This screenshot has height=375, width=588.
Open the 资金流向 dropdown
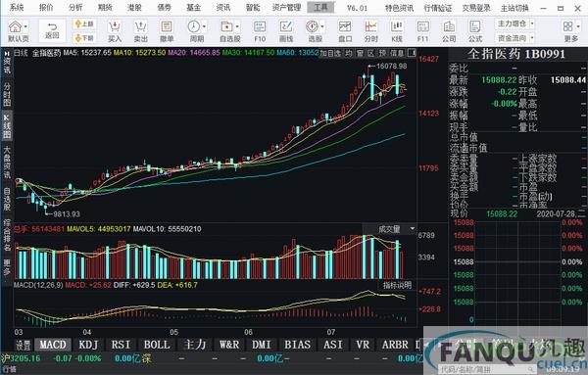(514, 38)
